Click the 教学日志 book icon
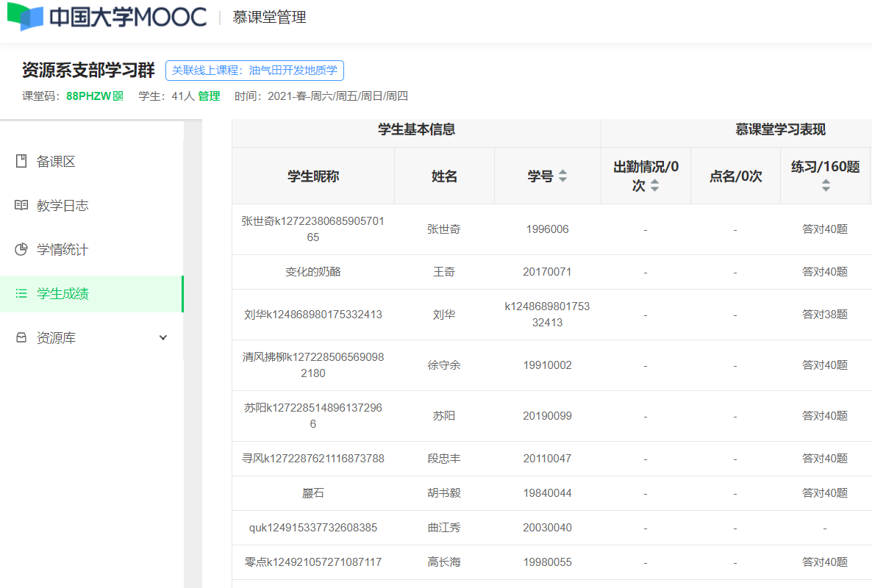This screenshot has height=588, width=872. [21, 205]
